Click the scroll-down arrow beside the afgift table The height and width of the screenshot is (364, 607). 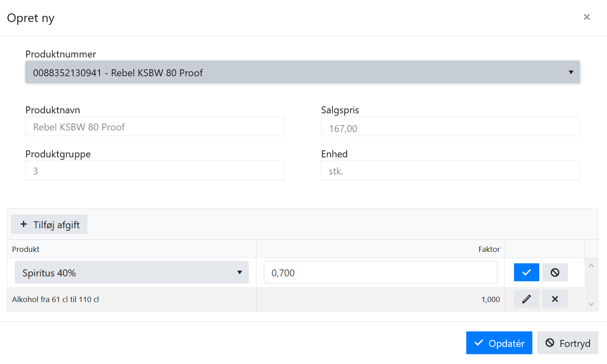[x=591, y=304]
